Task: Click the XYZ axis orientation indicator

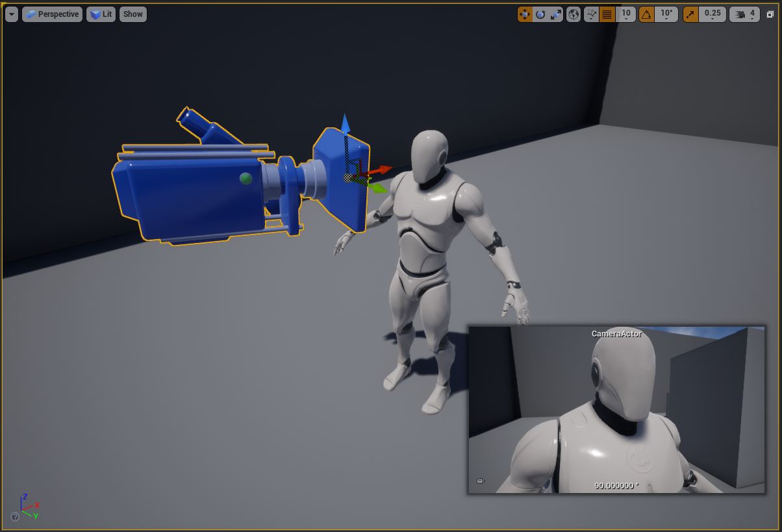Action: 29,506
